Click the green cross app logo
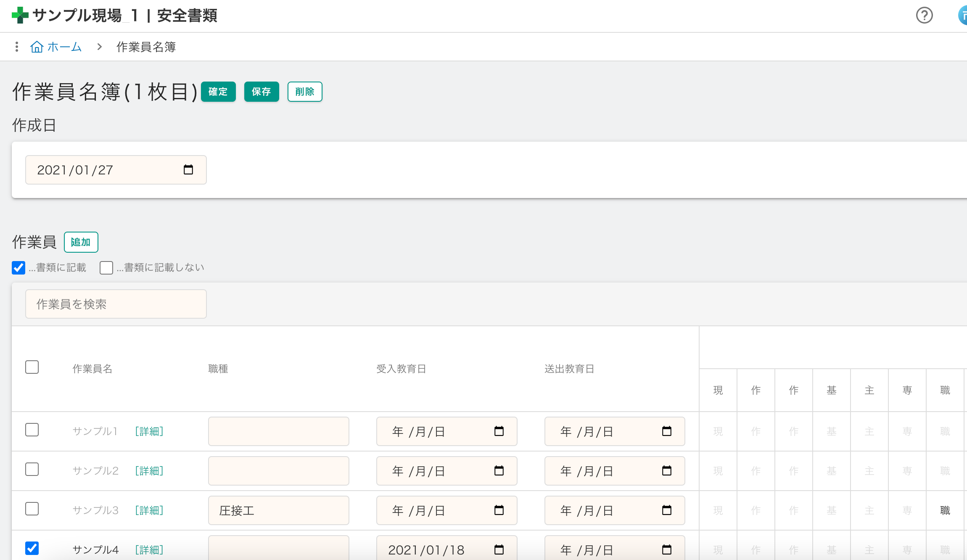This screenshot has width=967, height=560. tap(20, 16)
